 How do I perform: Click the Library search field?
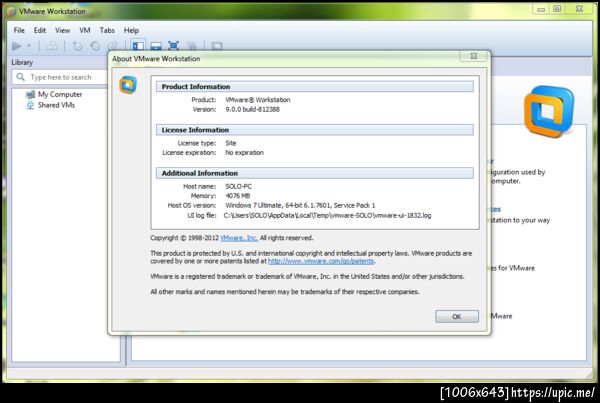point(61,77)
